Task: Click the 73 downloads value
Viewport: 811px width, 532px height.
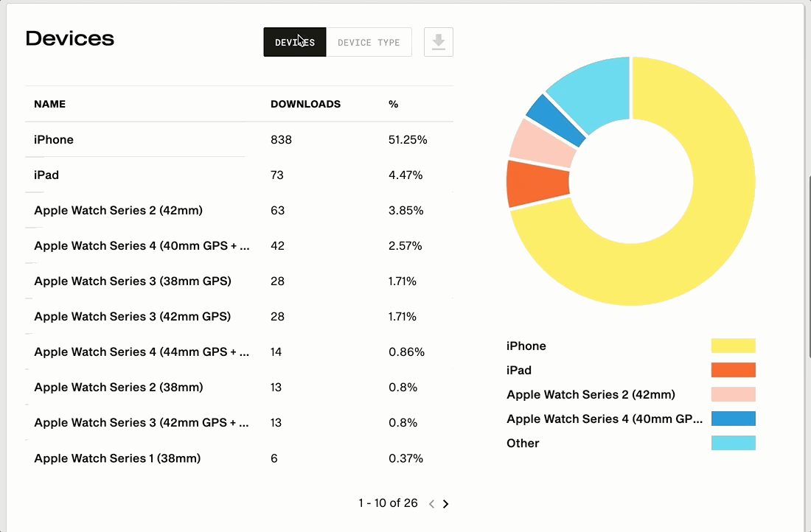Action: point(277,175)
